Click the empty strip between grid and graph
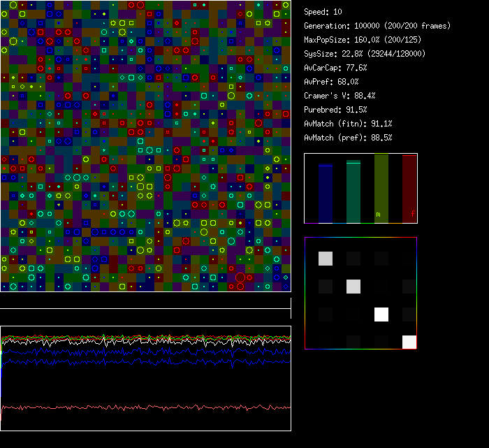Image resolution: width=489 pixels, height=448 pixels. click(x=145, y=304)
